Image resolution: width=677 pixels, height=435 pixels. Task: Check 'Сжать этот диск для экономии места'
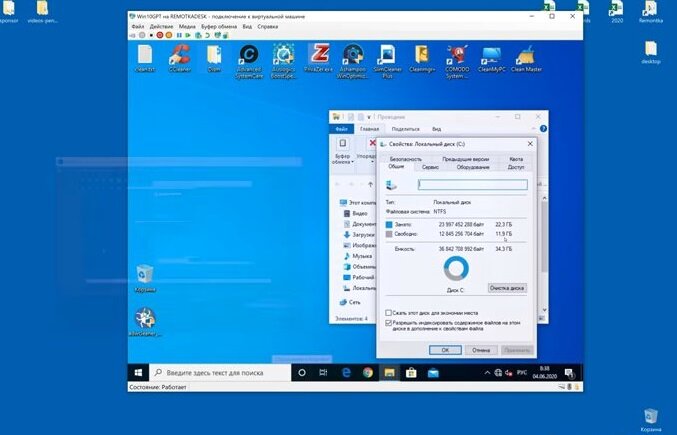click(x=388, y=313)
